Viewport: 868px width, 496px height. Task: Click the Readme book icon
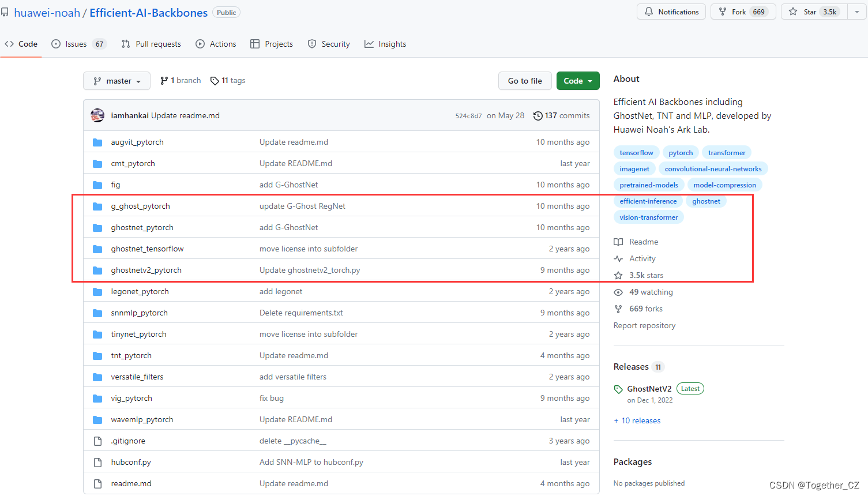tap(618, 242)
